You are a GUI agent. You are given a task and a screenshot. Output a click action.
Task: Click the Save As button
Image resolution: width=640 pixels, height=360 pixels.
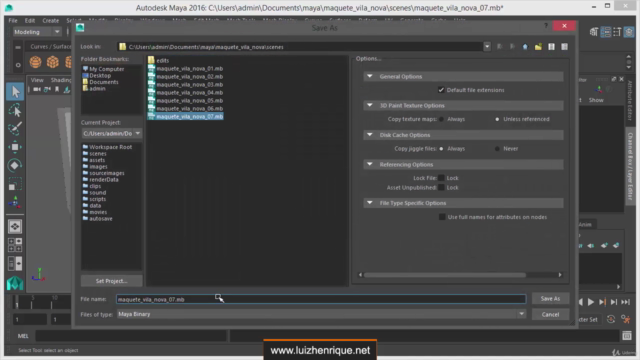(x=550, y=299)
